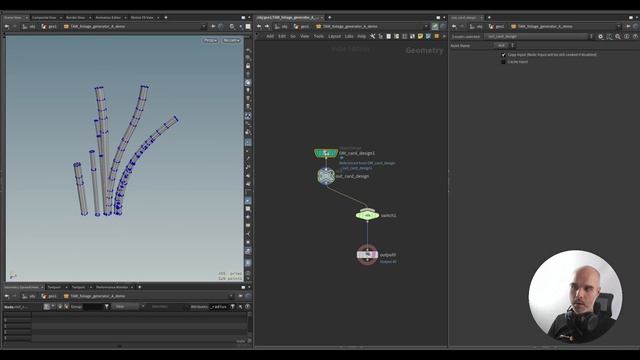The width and height of the screenshot is (640, 360).
Task: Open the Help menu in the network editor
Action: coord(361,36)
